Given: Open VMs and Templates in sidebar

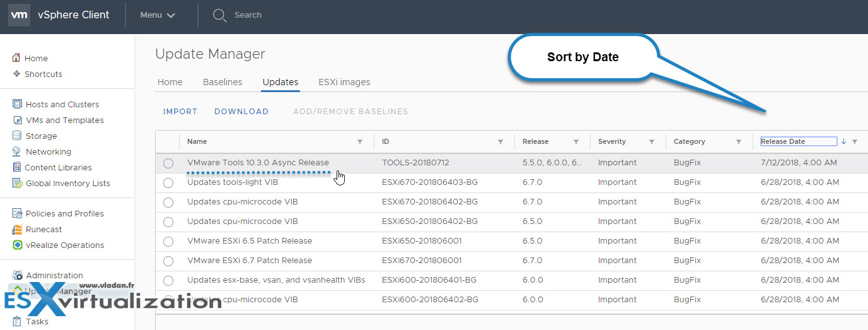Looking at the screenshot, I should [x=65, y=120].
